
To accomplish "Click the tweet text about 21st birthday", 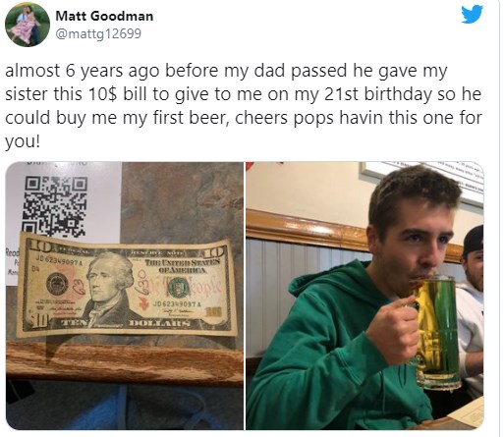I will point(244,106).
